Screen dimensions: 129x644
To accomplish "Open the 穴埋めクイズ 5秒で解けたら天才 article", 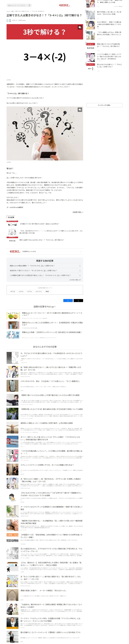I will tap(40, 224).
